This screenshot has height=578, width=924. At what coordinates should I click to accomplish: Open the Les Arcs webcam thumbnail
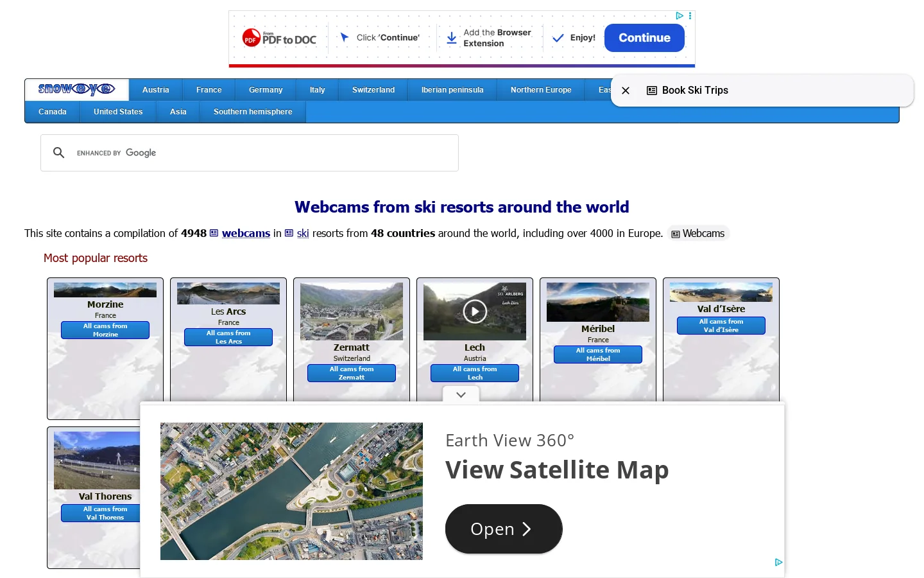coord(228,293)
